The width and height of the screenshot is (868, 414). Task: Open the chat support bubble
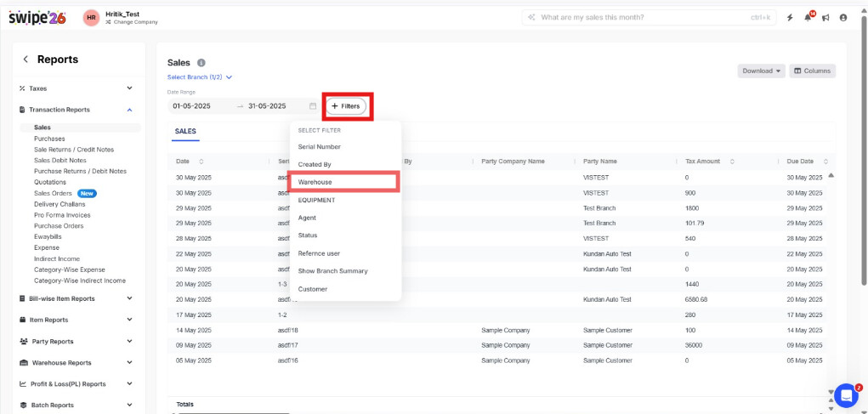[845, 395]
